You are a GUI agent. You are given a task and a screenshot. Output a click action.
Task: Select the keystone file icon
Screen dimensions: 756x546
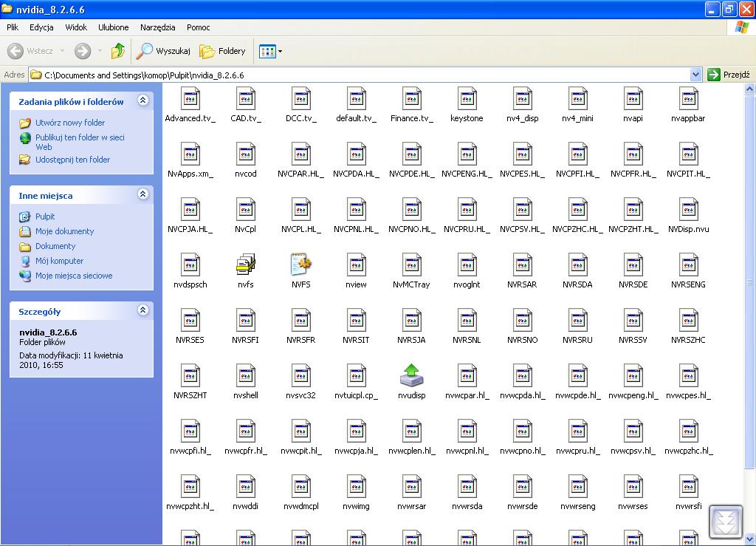467,99
